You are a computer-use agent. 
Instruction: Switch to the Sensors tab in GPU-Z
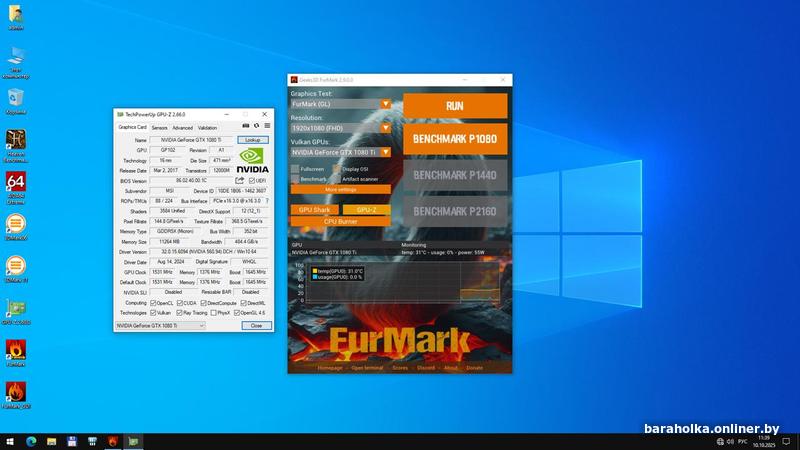(x=159, y=128)
